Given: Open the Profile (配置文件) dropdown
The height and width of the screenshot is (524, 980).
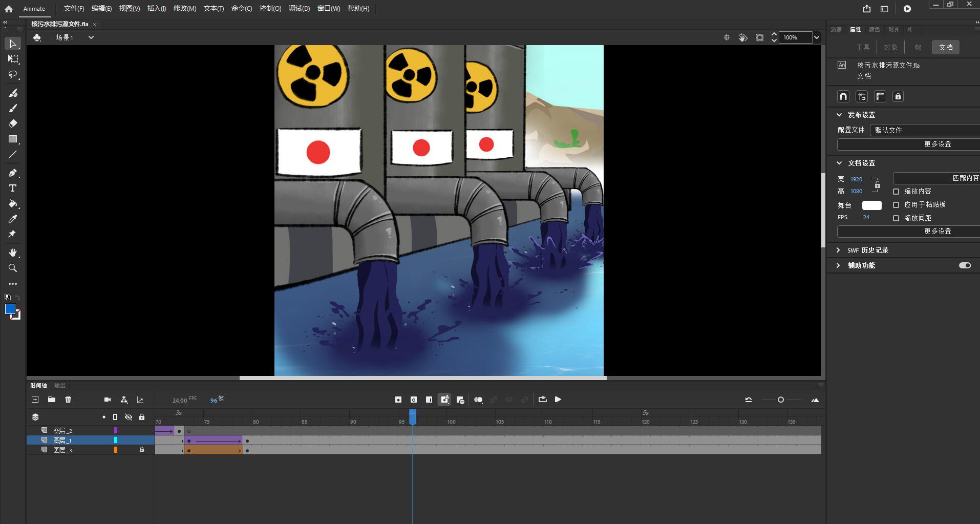Looking at the screenshot, I should tap(925, 130).
